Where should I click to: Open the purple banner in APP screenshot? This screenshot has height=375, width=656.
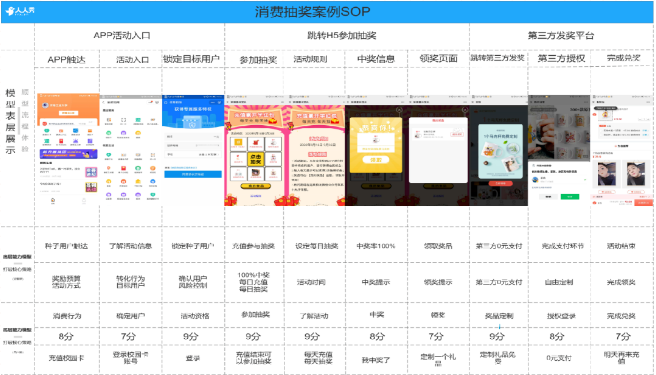coord(68,154)
